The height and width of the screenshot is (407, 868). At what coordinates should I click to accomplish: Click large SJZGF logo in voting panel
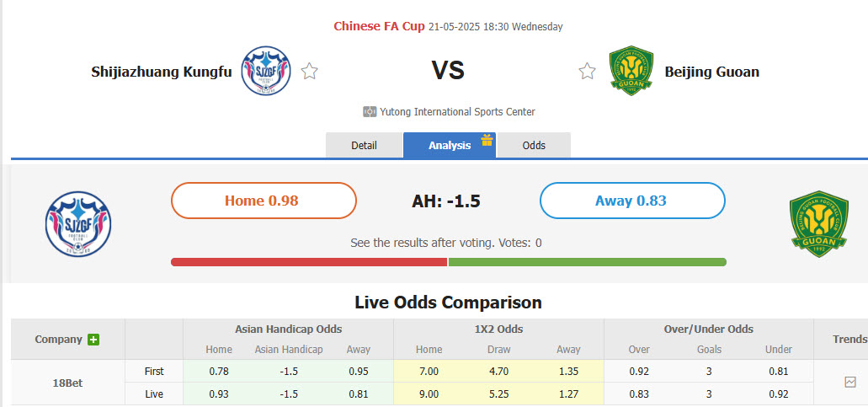tap(78, 223)
